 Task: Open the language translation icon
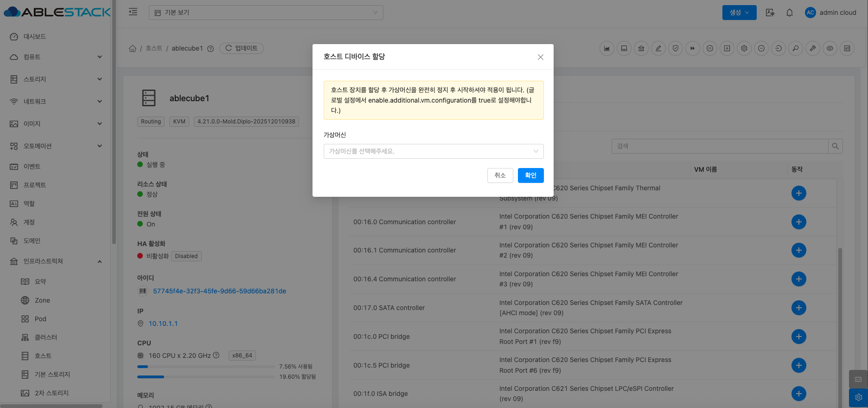(x=770, y=13)
